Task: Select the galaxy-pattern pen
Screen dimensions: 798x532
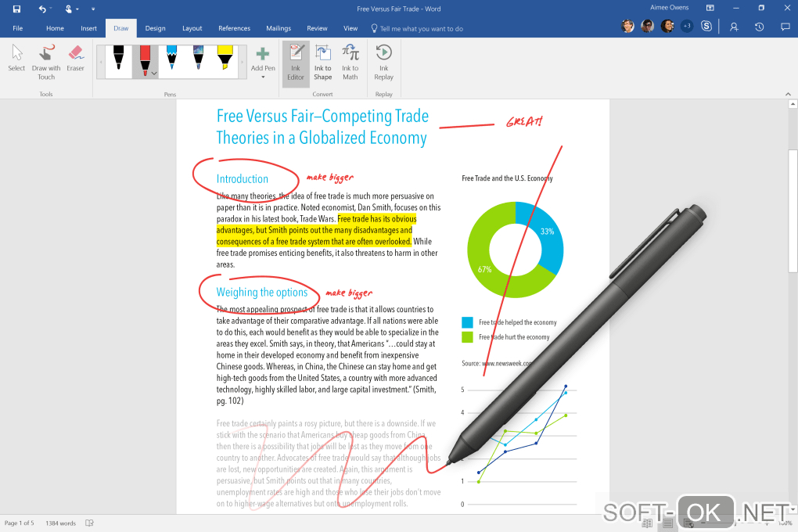Action: point(199,58)
